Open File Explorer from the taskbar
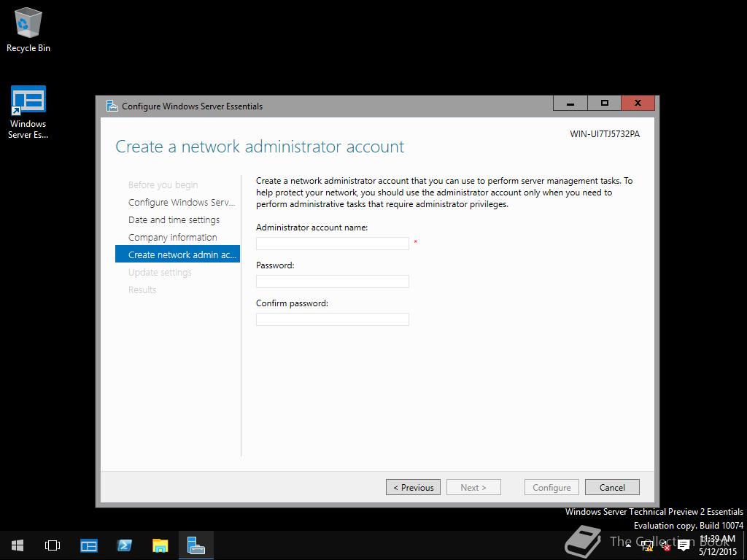This screenshot has width=747, height=560. point(160,545)
